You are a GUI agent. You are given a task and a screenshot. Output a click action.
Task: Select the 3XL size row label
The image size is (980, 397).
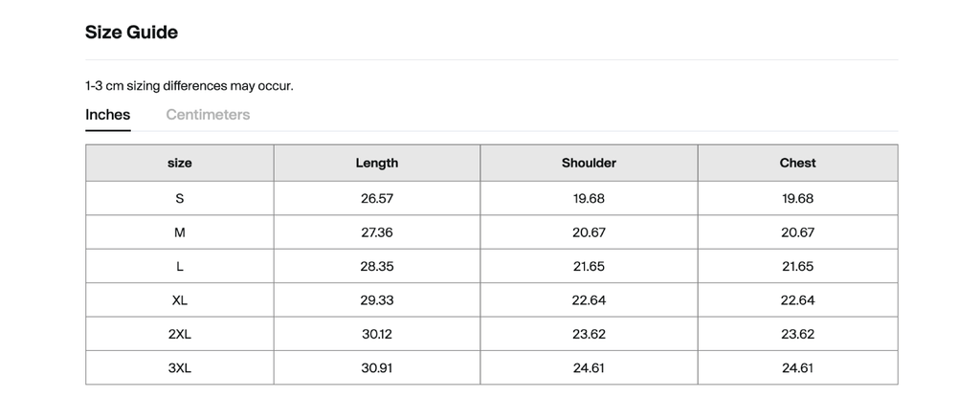(x=180, y=367)
